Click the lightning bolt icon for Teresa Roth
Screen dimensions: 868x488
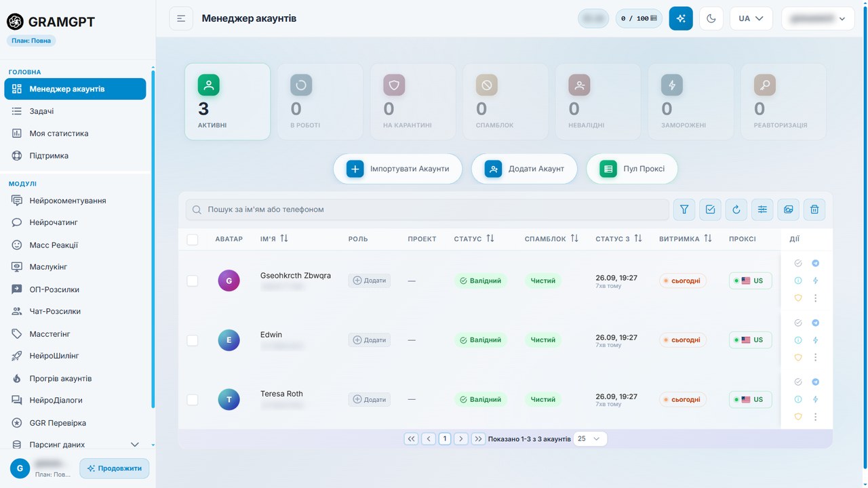[815, 400]
